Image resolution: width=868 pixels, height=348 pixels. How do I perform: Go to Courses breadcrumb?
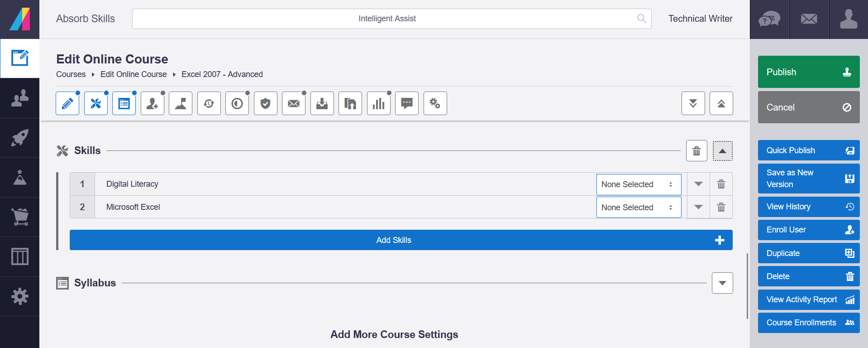pos(71,74)
